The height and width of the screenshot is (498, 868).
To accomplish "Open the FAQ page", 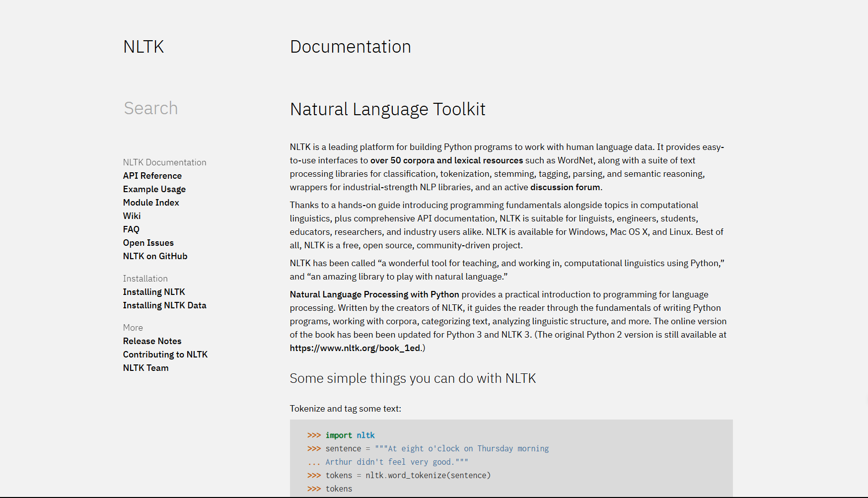I will point(131,229).
